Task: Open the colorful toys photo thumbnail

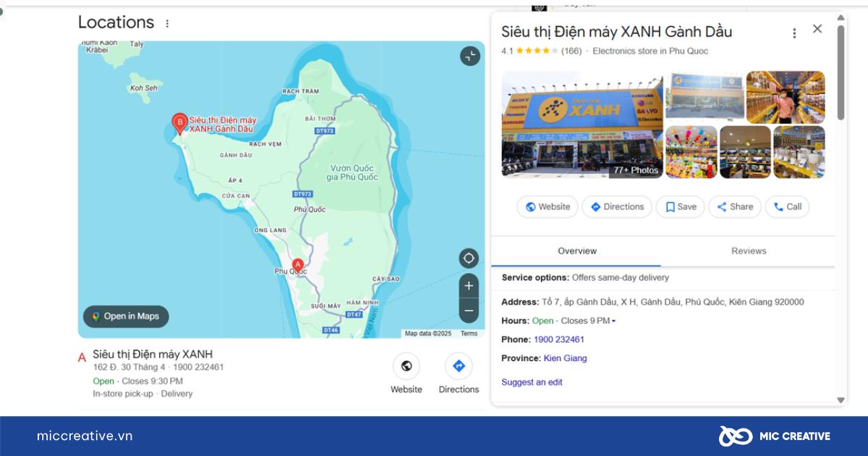Action: [692, 152]
